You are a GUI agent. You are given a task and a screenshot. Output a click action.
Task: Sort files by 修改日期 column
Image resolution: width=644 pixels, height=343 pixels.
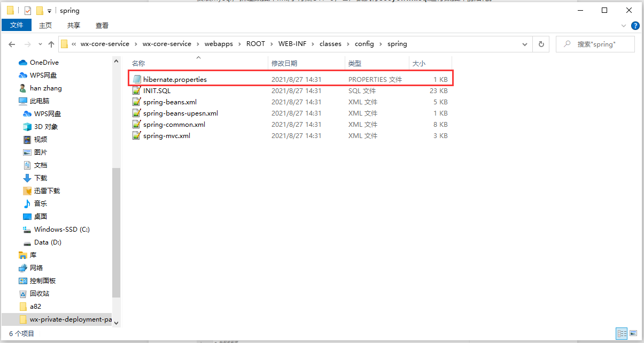click(284, 64)
